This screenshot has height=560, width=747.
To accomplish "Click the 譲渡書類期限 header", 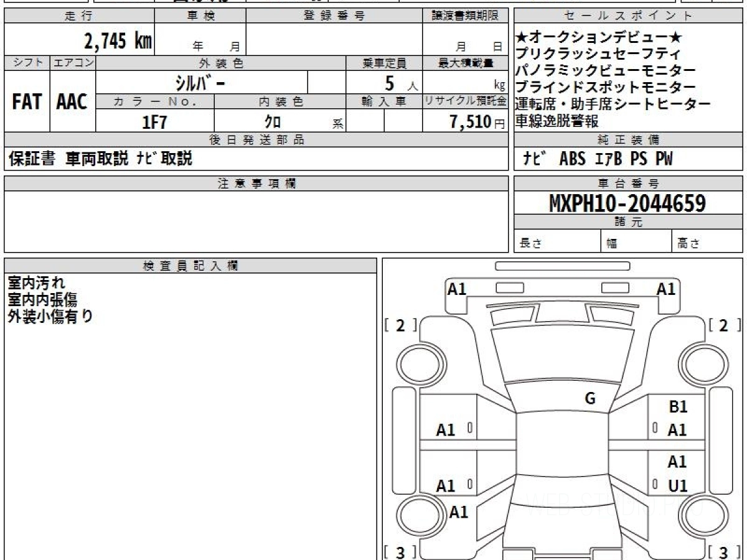I will click(x=465, y=17).
